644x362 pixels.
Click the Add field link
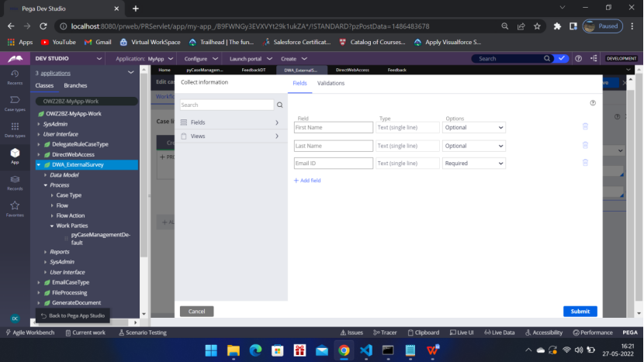click(307, 180)
